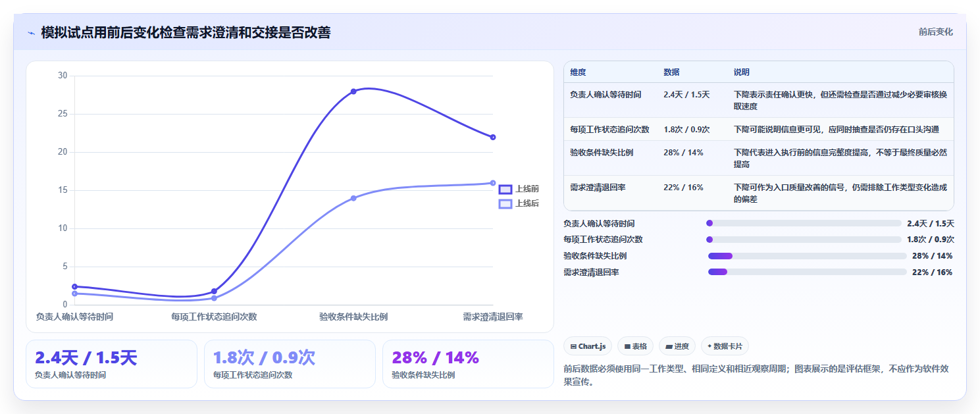Click the 每项工作状态追问次数 progress bar
The height and width of the screenshot is (414, 980).
pyautogui.click(x=803, y=240)
